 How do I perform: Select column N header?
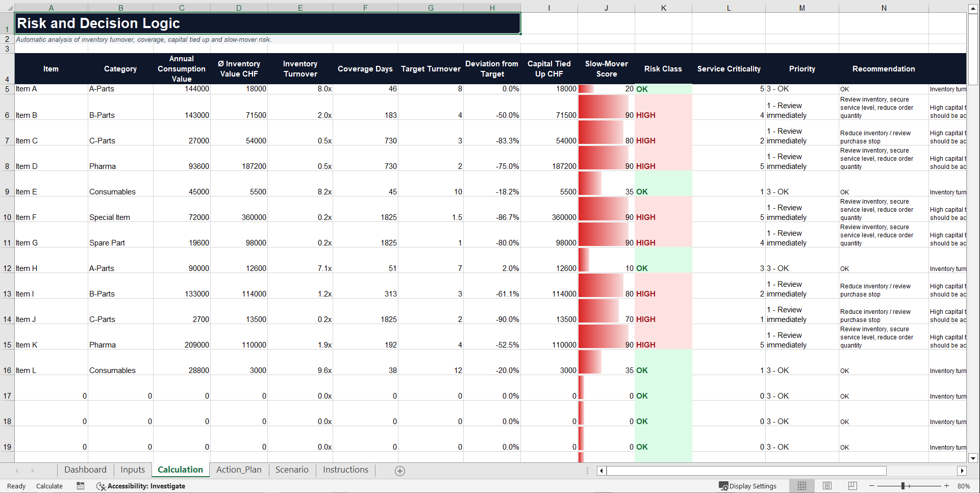tap(884, 8)
